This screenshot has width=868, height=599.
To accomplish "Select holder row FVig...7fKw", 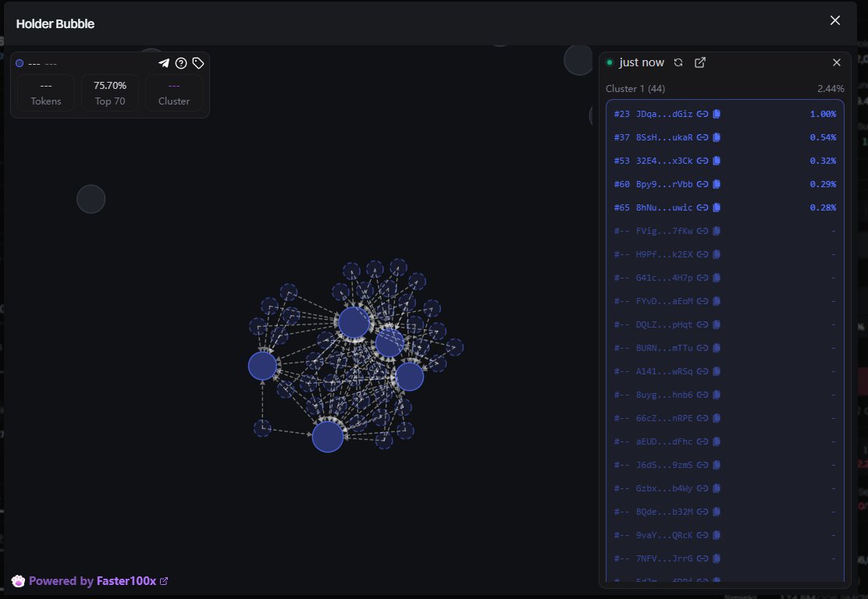I will 663,231.
